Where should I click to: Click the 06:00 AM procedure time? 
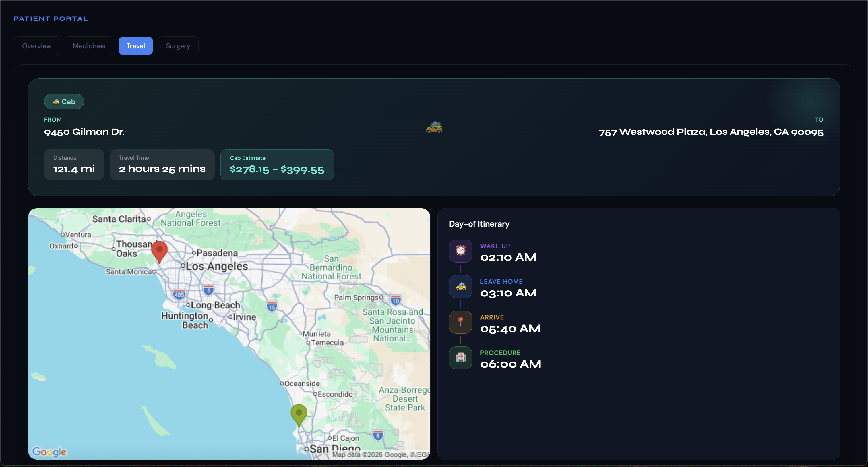point(511,364)
